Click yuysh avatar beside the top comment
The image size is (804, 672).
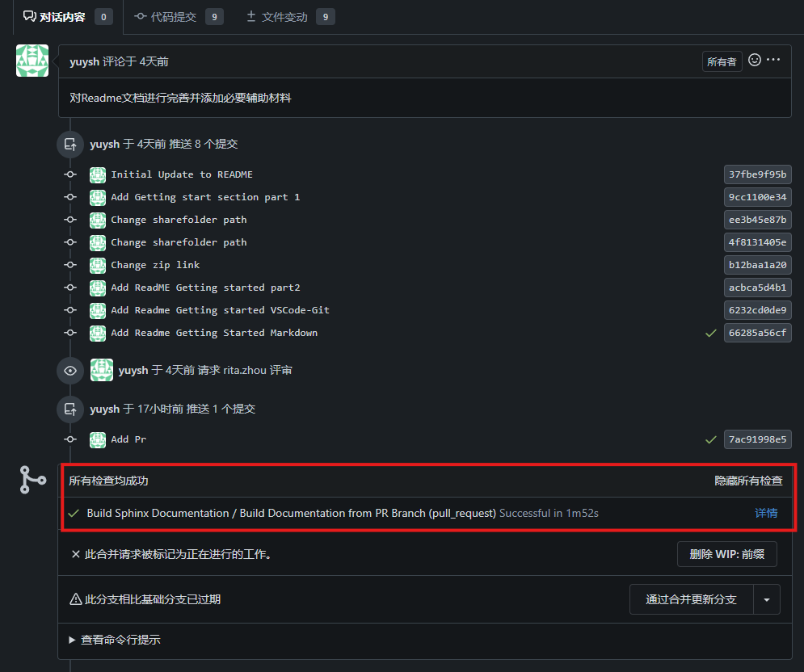[x=32, y=61]
